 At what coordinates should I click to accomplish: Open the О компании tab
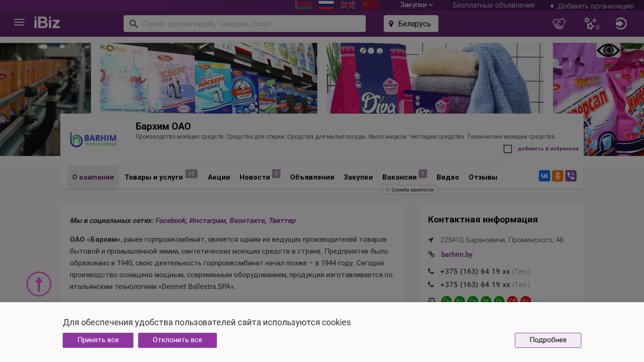(93, 177)
